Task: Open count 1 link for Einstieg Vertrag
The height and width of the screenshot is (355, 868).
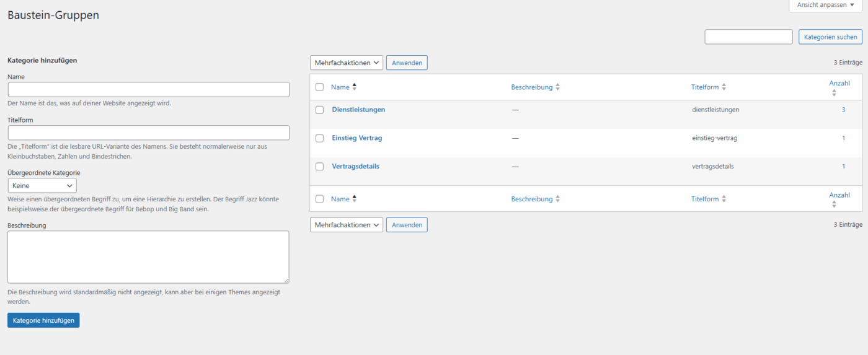Action: coord(843,138)
